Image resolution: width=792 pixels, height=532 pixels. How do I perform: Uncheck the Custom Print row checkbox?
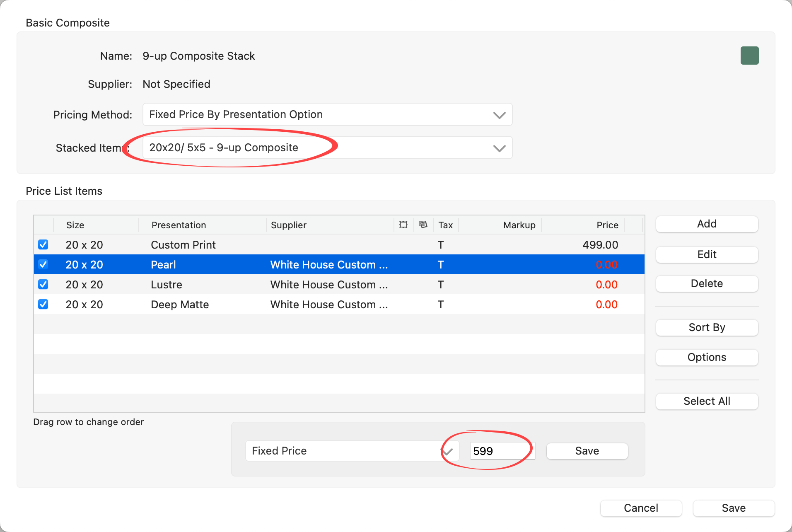point(43,245)
